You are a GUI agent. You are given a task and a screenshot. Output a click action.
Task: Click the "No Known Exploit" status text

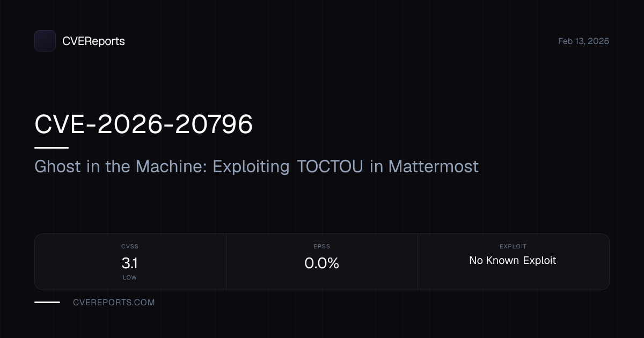tap(513, 261)
